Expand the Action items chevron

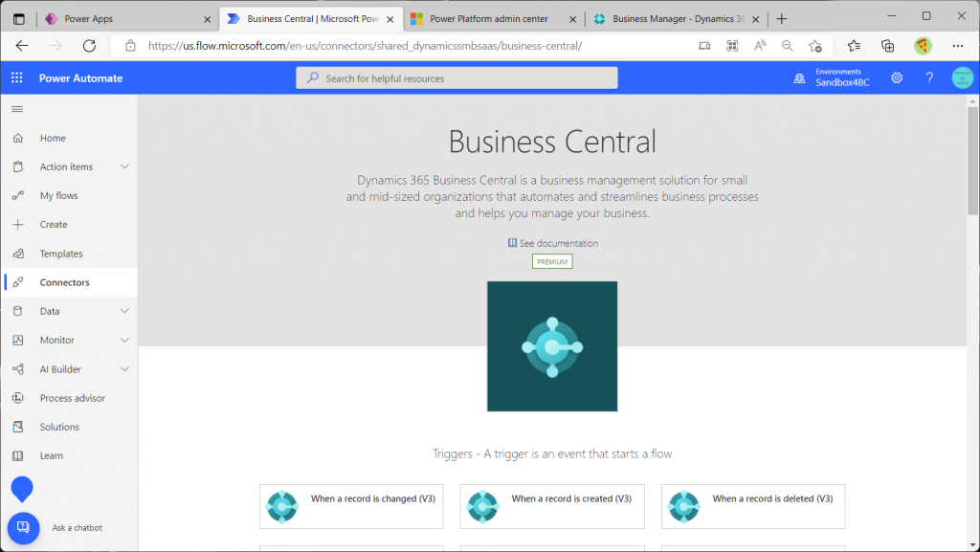[124, 166]
